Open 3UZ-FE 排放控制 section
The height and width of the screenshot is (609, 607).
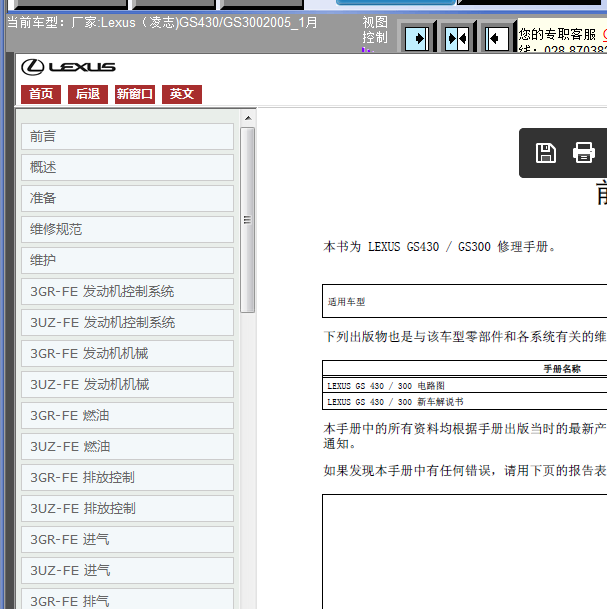(127, 508)
